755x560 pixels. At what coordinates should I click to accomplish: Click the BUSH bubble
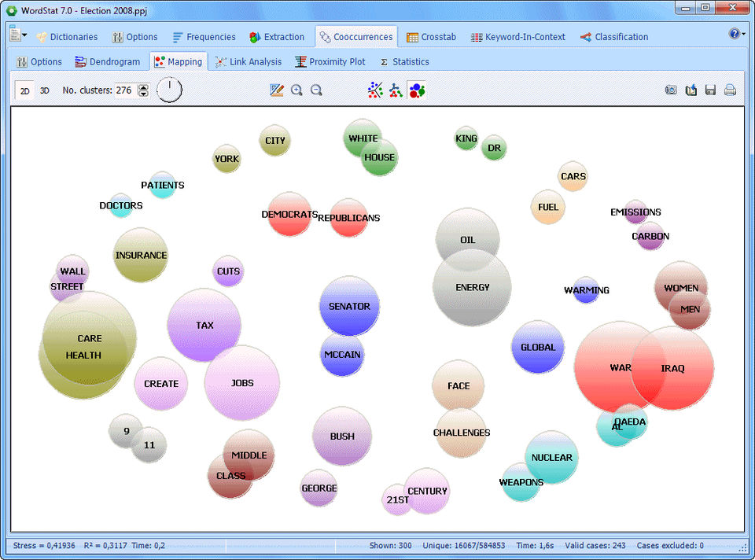[x=342, y=437]
